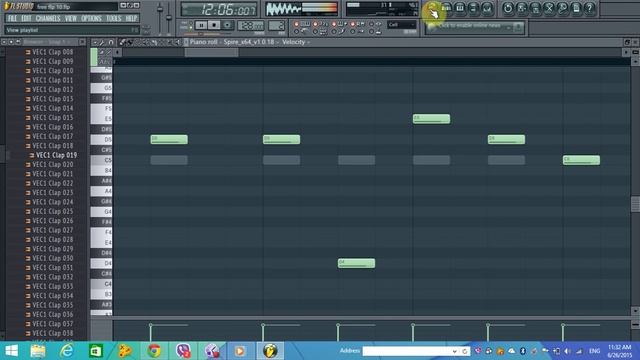
Task: Open the HELP menu
Action: coord(131,18)
